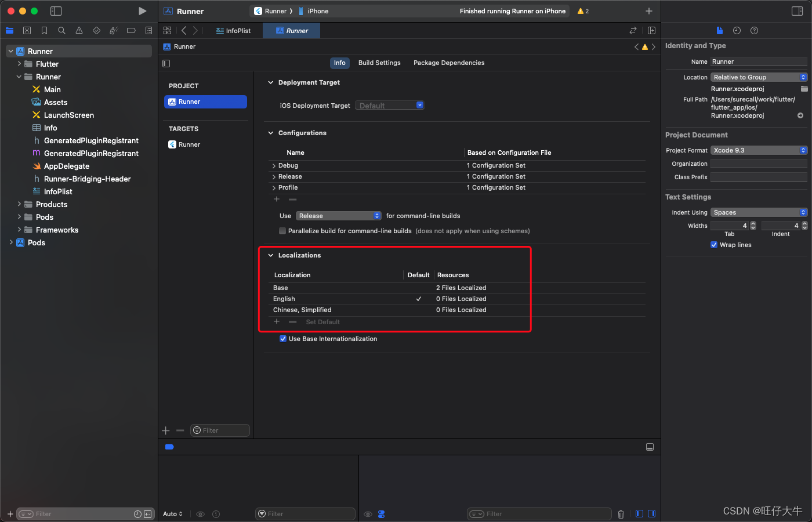Add a new editor pane
This screenshot has width=812, height=522.
pos(651,30)
